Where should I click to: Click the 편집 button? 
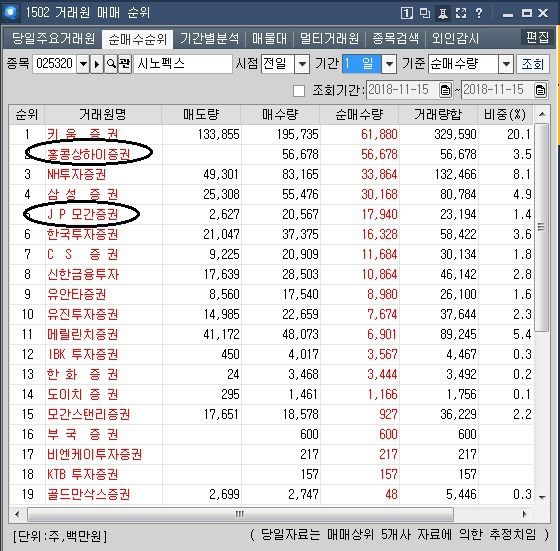pos(537,37)
